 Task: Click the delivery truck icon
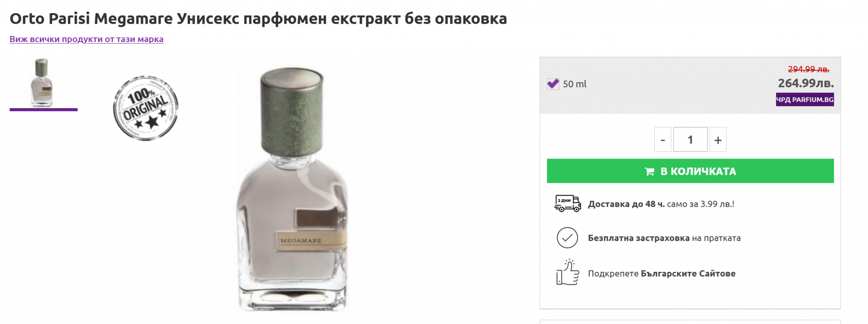click(567, 204)
